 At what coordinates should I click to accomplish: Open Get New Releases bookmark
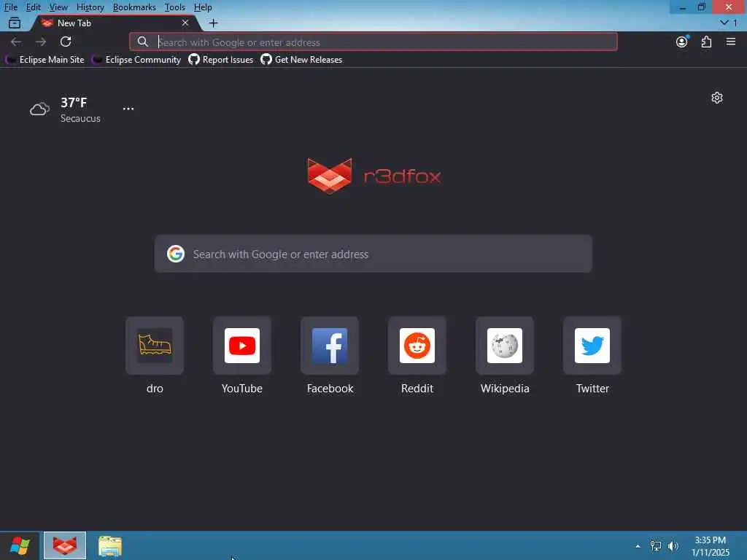tap(301, 60)
